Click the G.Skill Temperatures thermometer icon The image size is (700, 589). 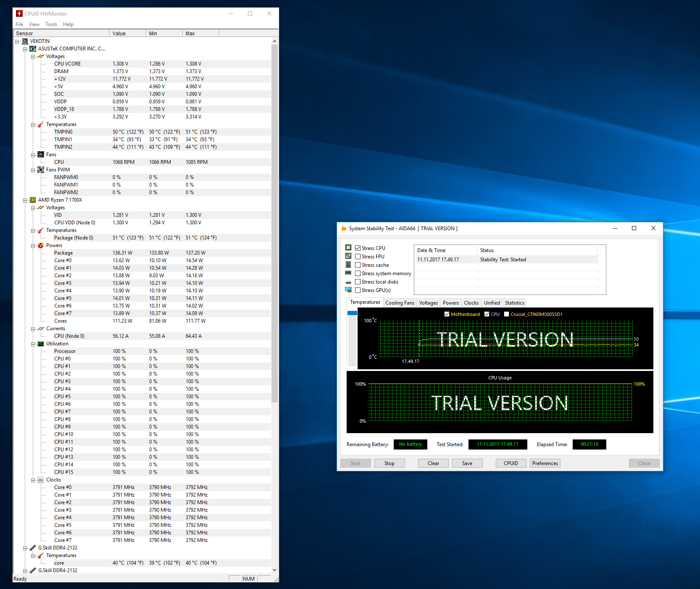(41, 555)
